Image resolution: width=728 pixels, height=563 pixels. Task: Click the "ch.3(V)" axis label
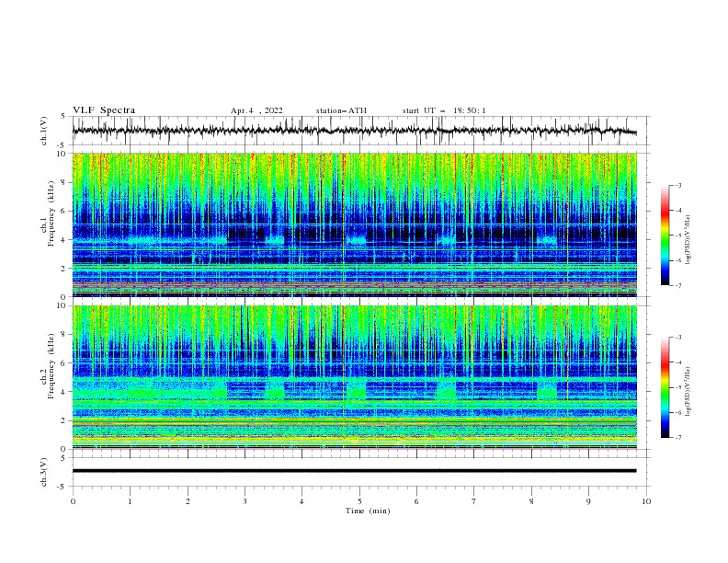click(x=44, y=472)
